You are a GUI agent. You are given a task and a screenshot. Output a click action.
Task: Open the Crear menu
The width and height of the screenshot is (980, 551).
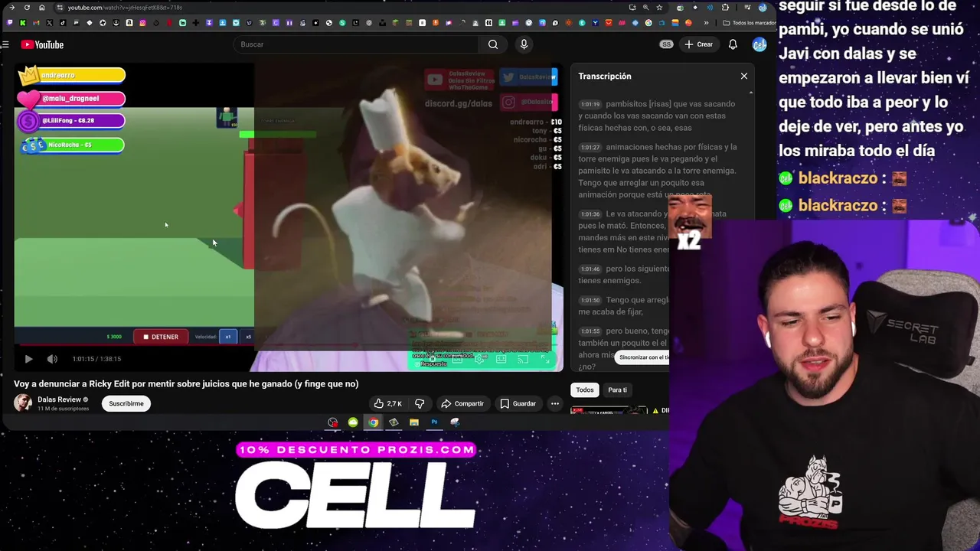[x=698, y=44]
